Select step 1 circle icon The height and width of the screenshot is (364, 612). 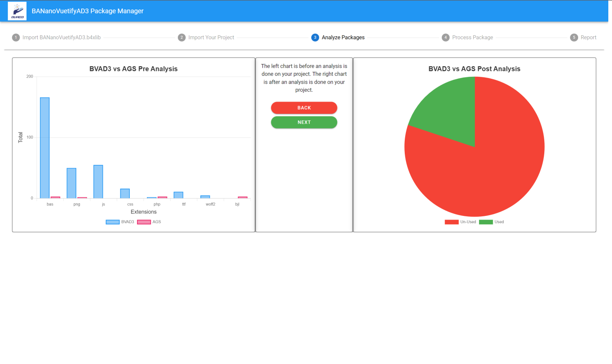16,38
